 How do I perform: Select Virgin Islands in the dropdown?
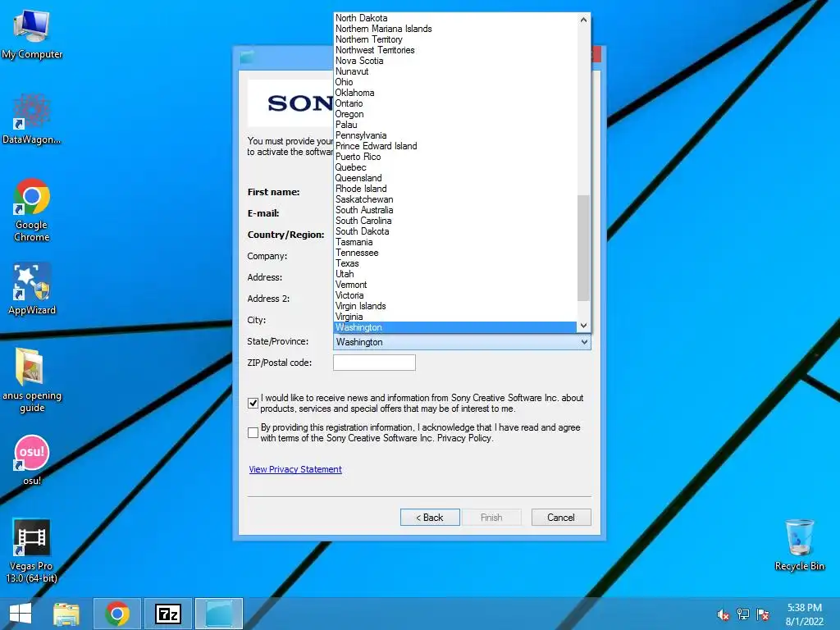[455, 306]
